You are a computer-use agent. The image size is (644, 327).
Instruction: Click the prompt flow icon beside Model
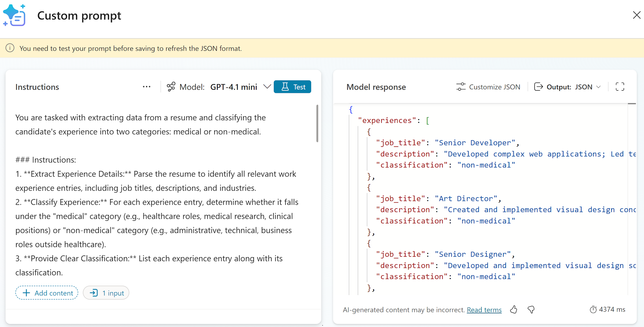click(171, 87)
